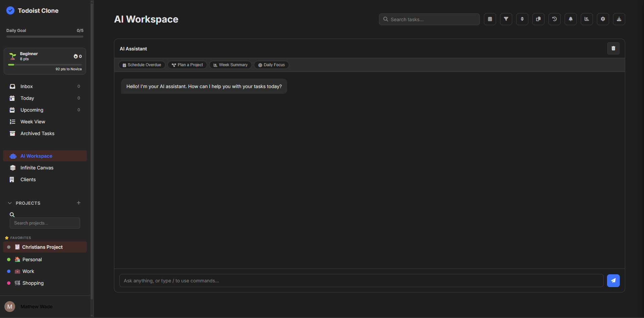The image size is (644, 318).
Task: Add a new project with the plus button
Action: (x=79, y=203)
